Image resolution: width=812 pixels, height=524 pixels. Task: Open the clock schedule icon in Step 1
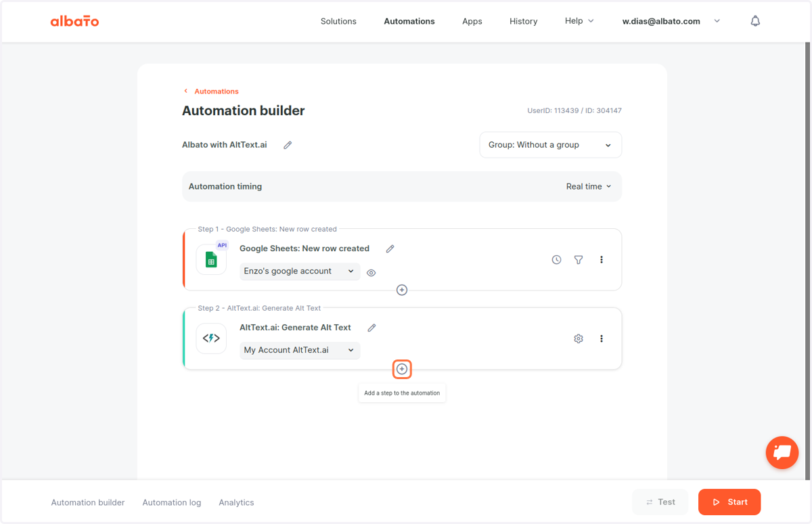556,259
